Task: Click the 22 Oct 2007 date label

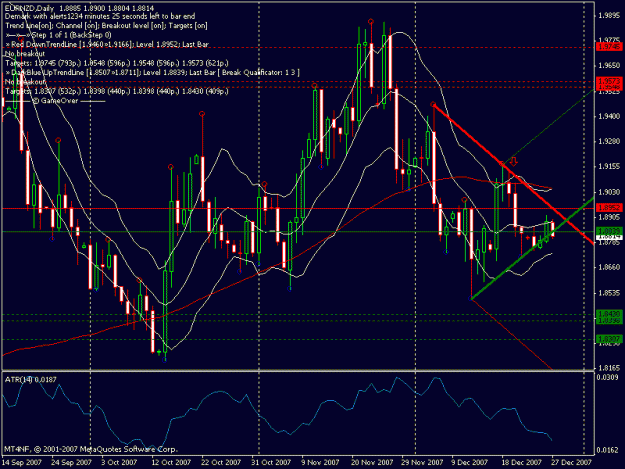Action: coord(221,462)
